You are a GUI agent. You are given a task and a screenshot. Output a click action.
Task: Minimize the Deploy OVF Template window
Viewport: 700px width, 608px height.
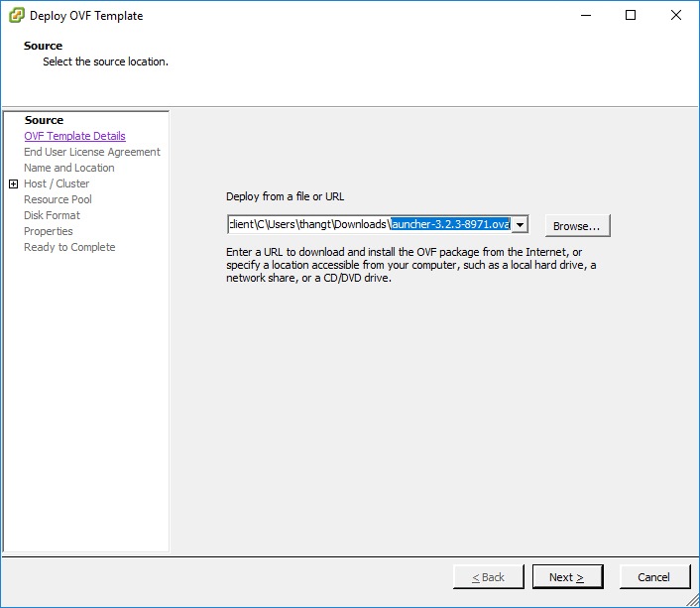[x=586, y=15]
